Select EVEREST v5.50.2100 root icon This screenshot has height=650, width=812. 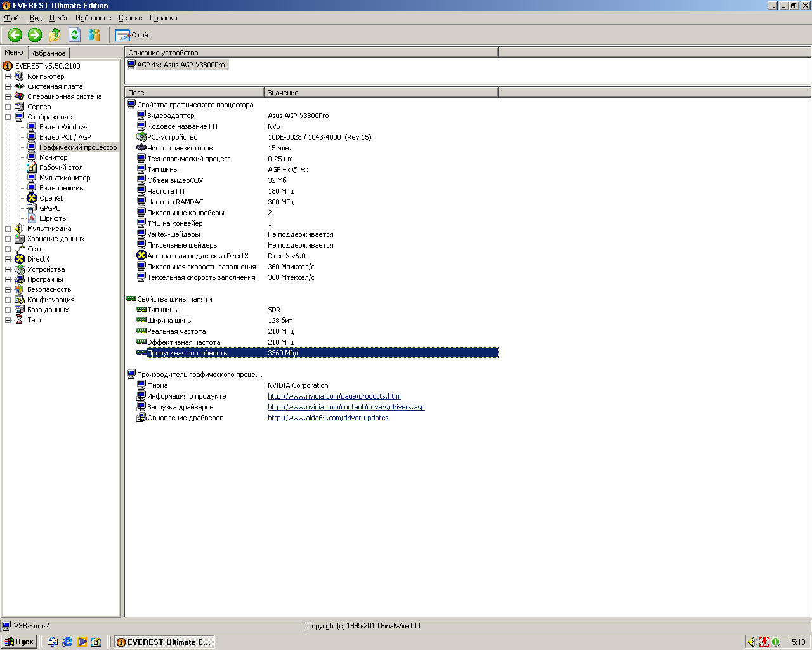pos(8,66)
